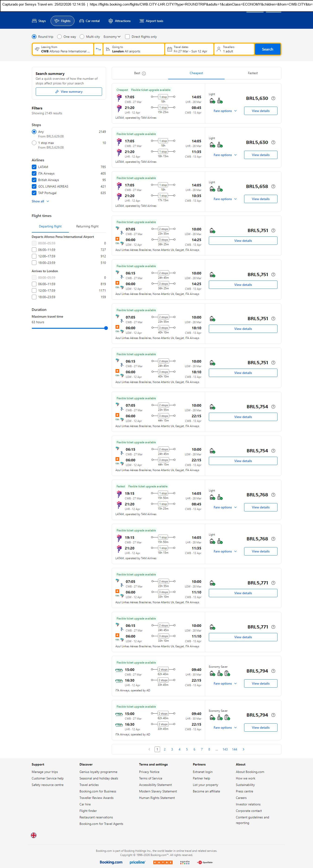Click the info icon beside the Best tab
The image size is (313, 868).
[x=144, y=73]
